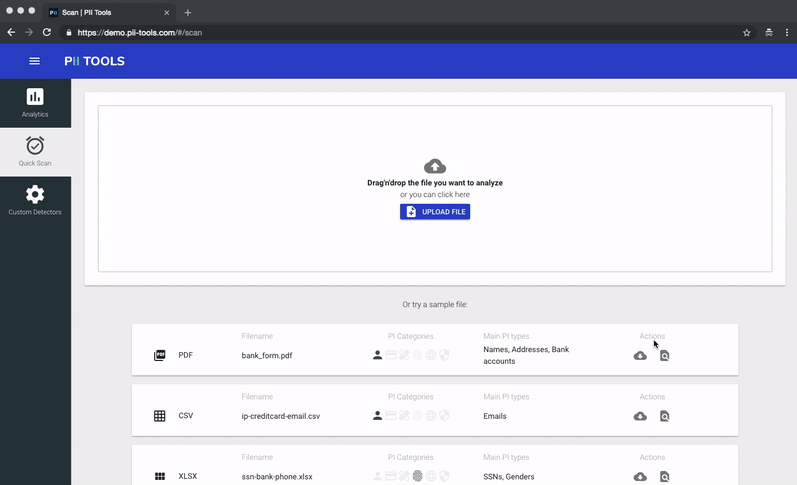The width and height of the screenshot is (797, 485).
Task: Click the PDF file type icon
Action: (160, 355)
